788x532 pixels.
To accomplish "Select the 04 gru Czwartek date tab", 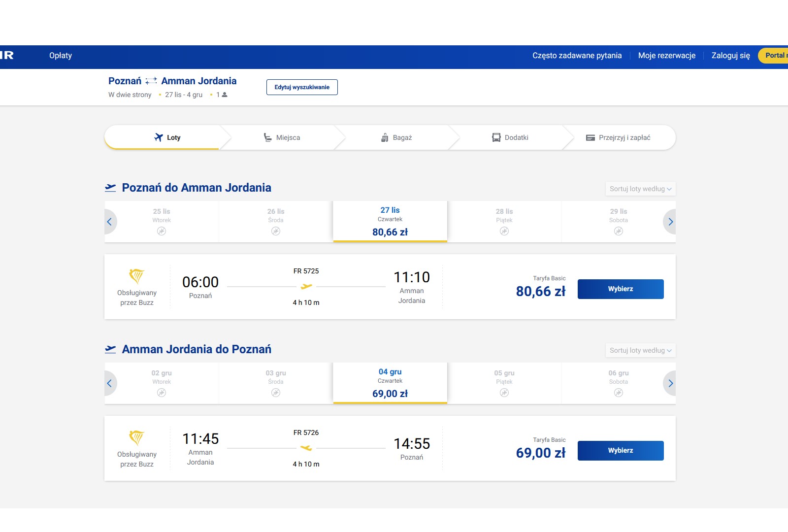I will point(390,383).
